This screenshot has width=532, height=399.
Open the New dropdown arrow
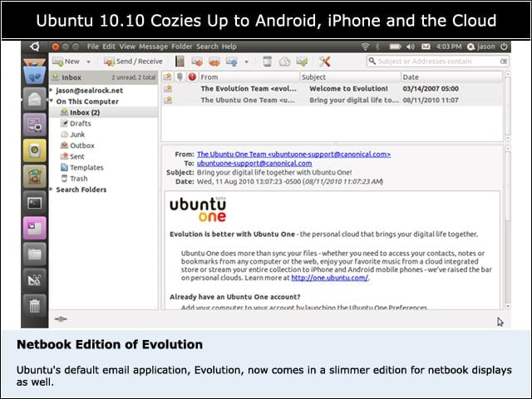click(x=89, y=62)
